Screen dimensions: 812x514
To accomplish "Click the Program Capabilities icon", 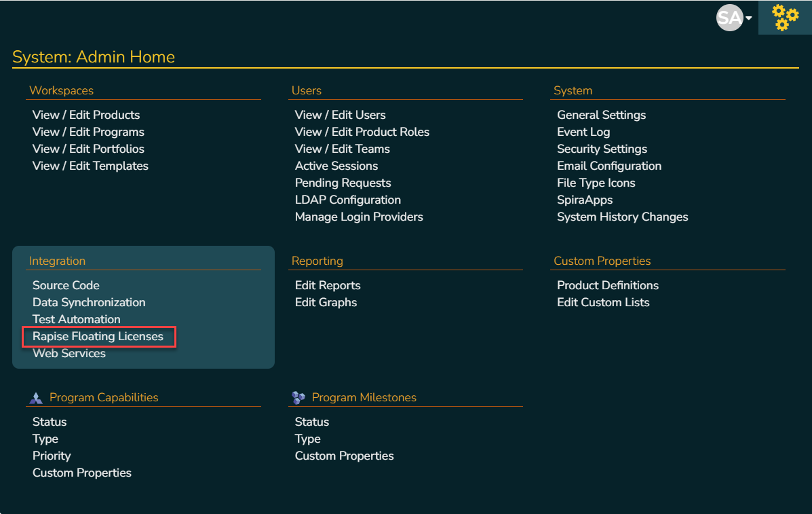I will 36,398.
